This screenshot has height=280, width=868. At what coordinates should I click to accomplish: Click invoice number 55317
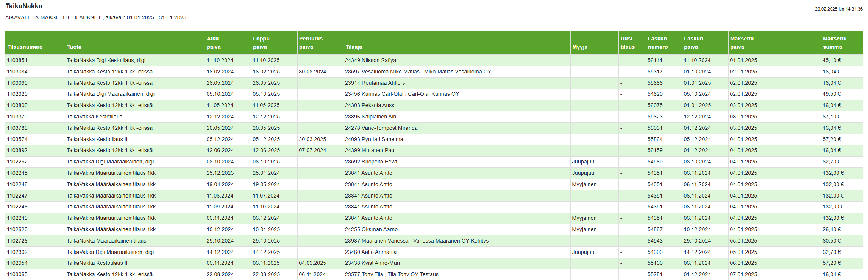pyautogui.click(x=655, y=72)
